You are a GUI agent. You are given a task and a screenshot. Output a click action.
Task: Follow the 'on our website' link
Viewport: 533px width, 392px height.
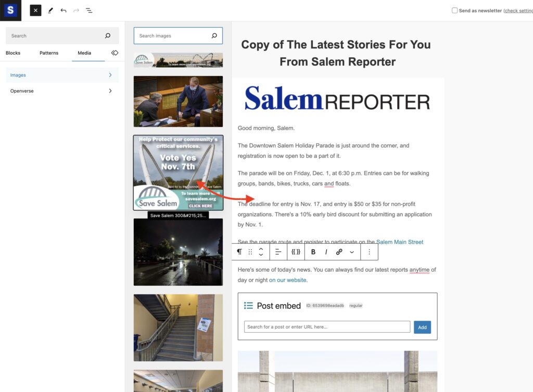pos(287,280)
